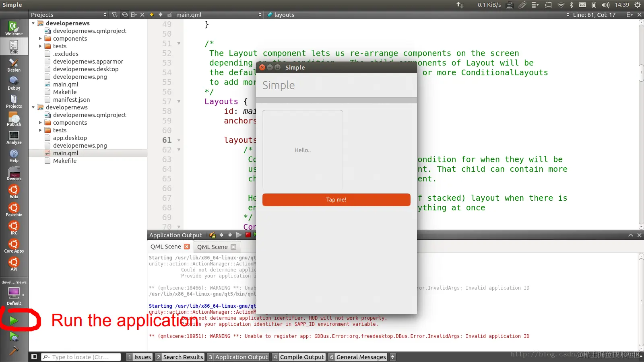
Task: Click the green Run application button
Action: point(14,321)
